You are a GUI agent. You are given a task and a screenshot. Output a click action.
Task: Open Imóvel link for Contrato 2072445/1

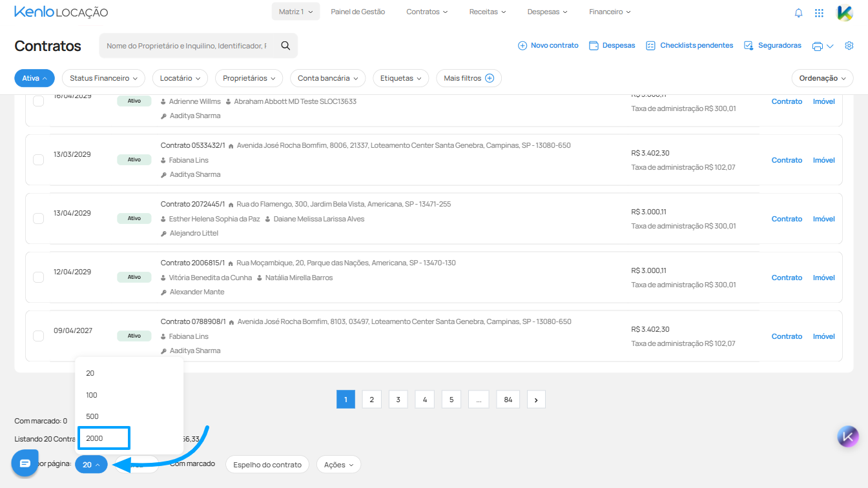(x=824, y=219)
